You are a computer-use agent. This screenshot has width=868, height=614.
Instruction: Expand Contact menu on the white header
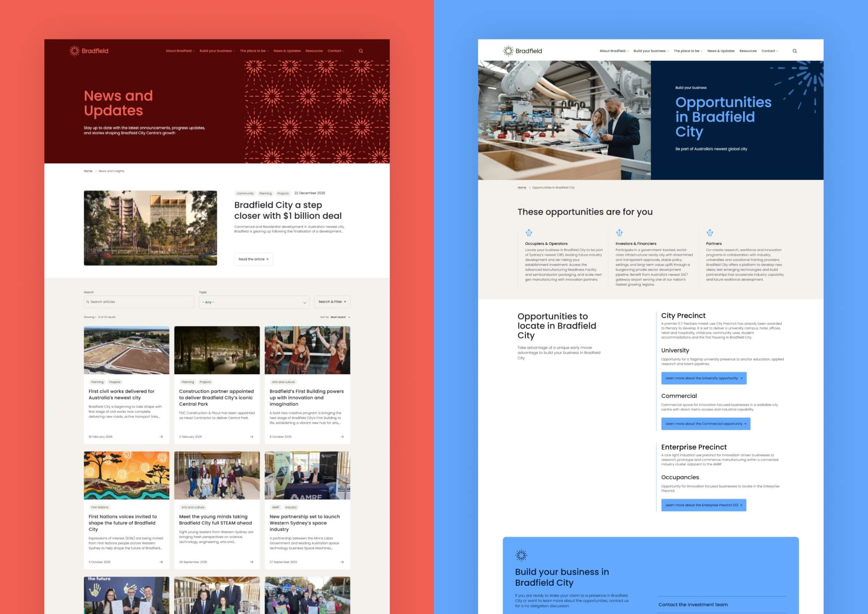(x=769, y=51)
